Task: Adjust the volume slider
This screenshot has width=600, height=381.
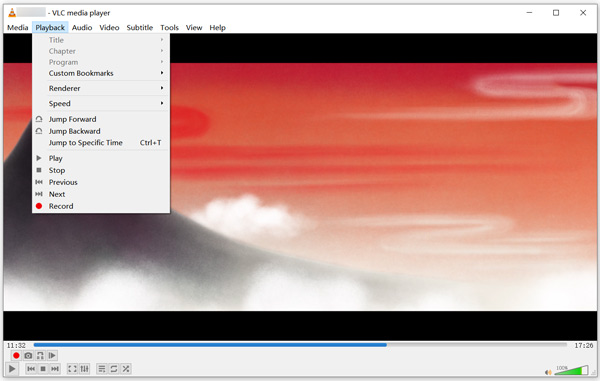Action: [571, 370]
